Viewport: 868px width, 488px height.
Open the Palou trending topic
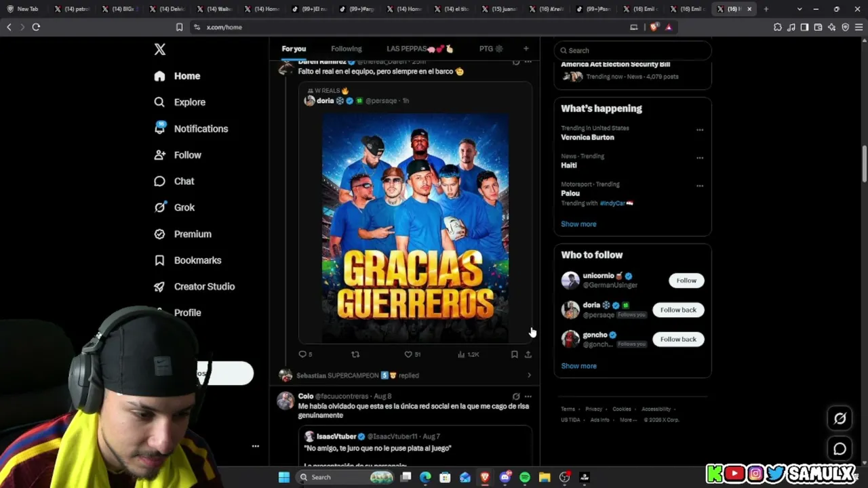tap(570, 193)
